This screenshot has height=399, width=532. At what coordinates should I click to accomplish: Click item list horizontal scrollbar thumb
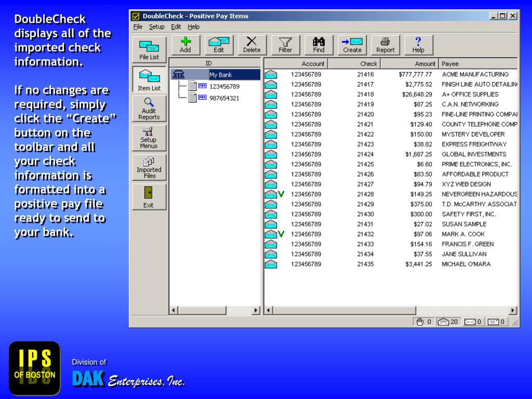(x=344, y=310)
